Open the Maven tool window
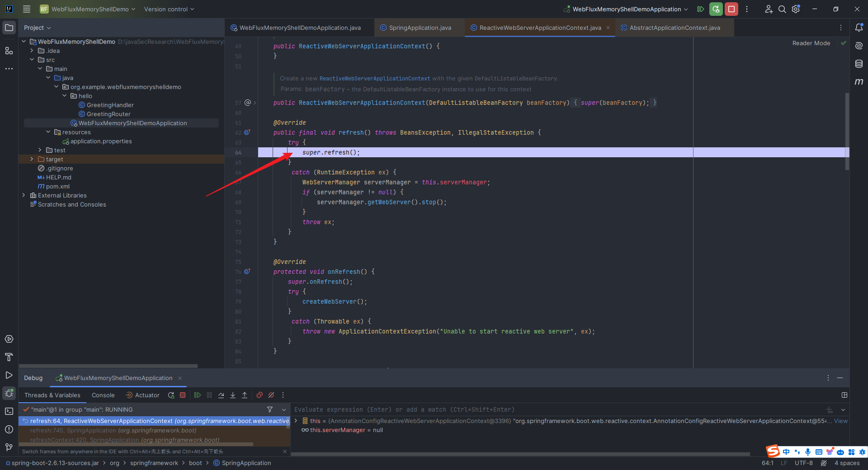The height and width of the screenshot is (470, 868). 859,82
